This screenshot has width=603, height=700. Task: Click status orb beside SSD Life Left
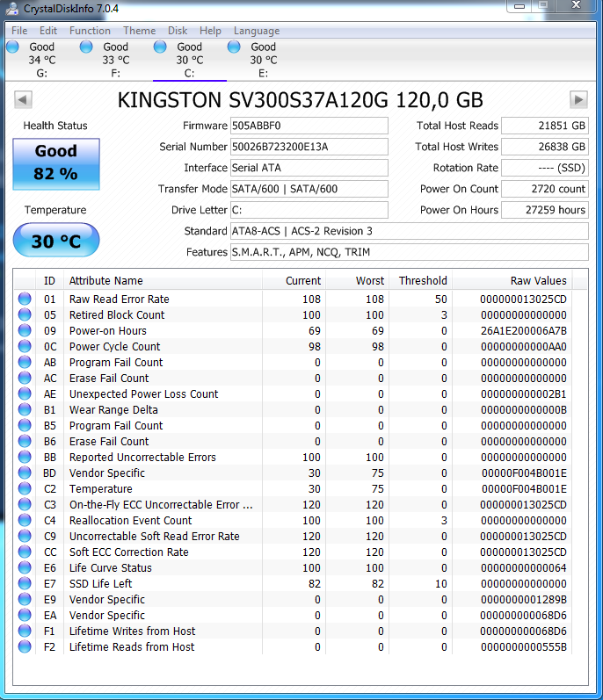pos(25,584)
